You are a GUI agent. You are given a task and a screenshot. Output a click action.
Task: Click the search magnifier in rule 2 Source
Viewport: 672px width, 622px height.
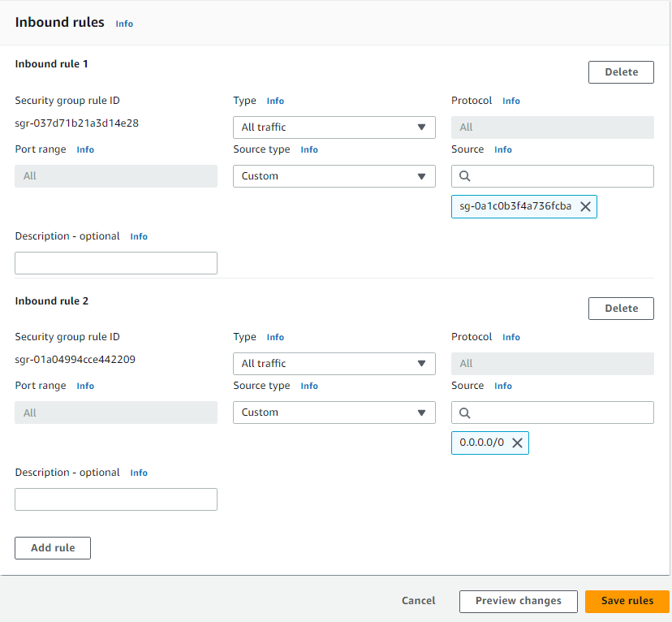click(464, 413)
